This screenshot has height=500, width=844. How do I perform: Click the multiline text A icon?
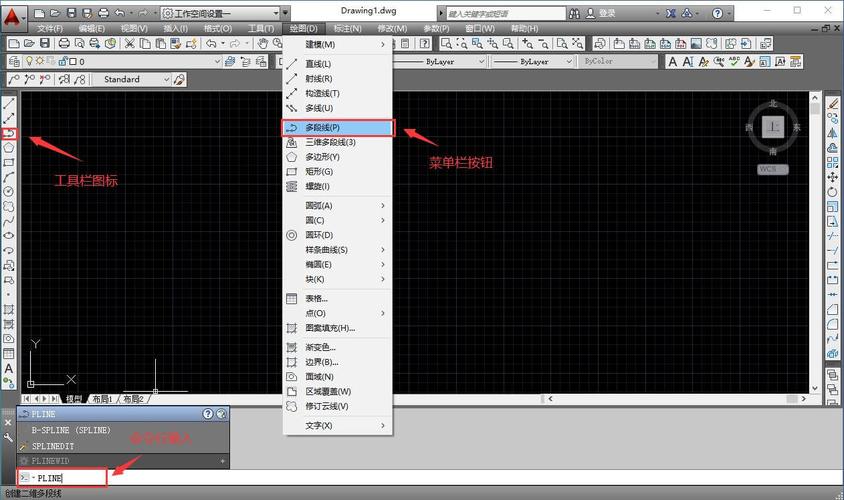[x=9, y=368]
